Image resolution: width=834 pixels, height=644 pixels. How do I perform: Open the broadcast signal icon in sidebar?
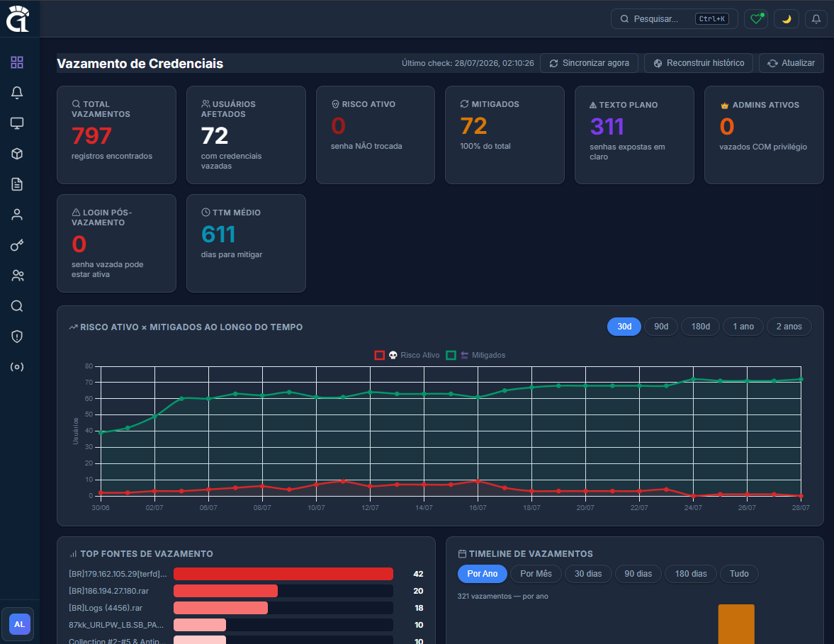click(17, 367)
